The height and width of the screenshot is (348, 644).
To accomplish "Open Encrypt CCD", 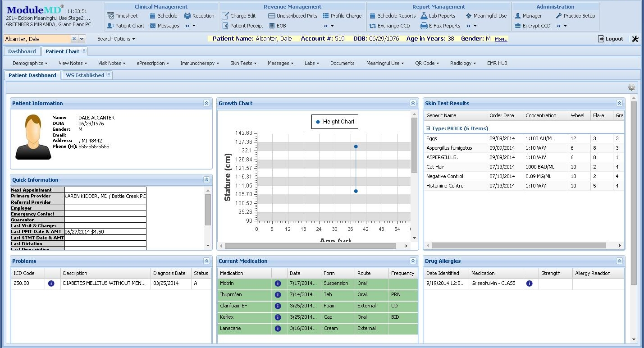I will 535,26.
